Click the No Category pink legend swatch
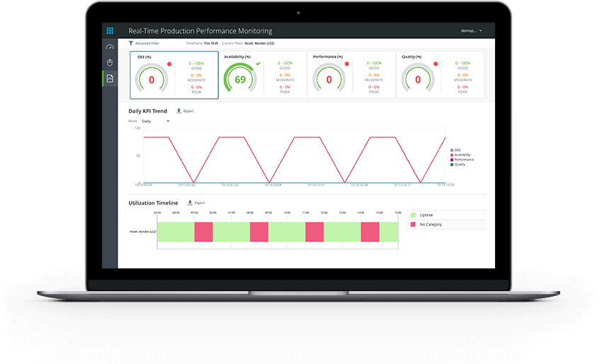Screen dimensions: 602x364 pos(413,224)
